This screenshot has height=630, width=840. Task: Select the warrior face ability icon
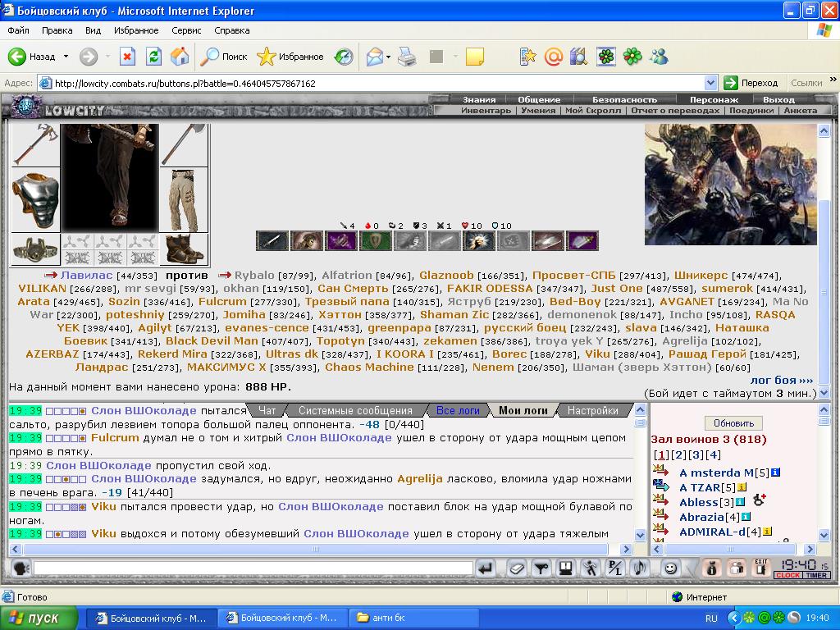tap(307, 241)
